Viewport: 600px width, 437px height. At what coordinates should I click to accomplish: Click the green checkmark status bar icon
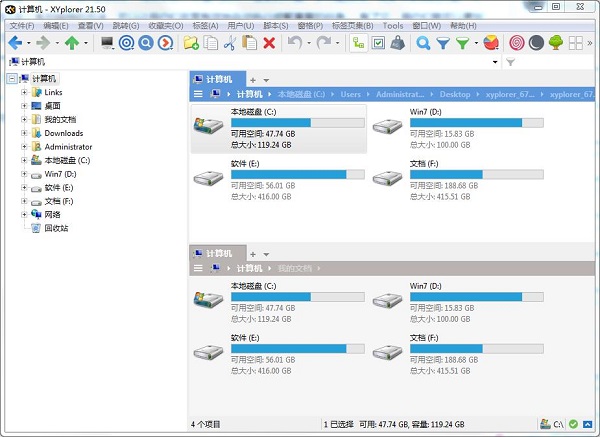point(573,424)
